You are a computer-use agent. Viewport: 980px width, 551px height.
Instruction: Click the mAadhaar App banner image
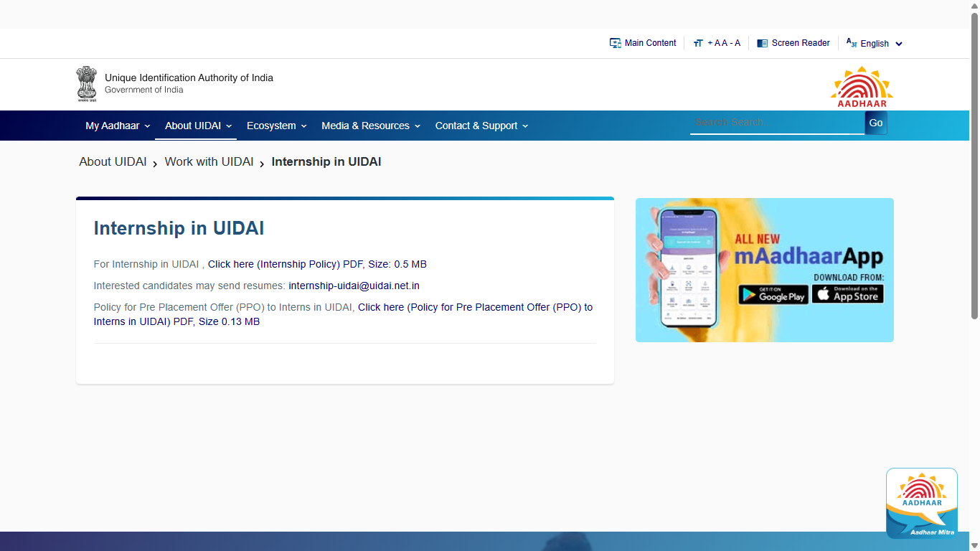tap(765, 270)
